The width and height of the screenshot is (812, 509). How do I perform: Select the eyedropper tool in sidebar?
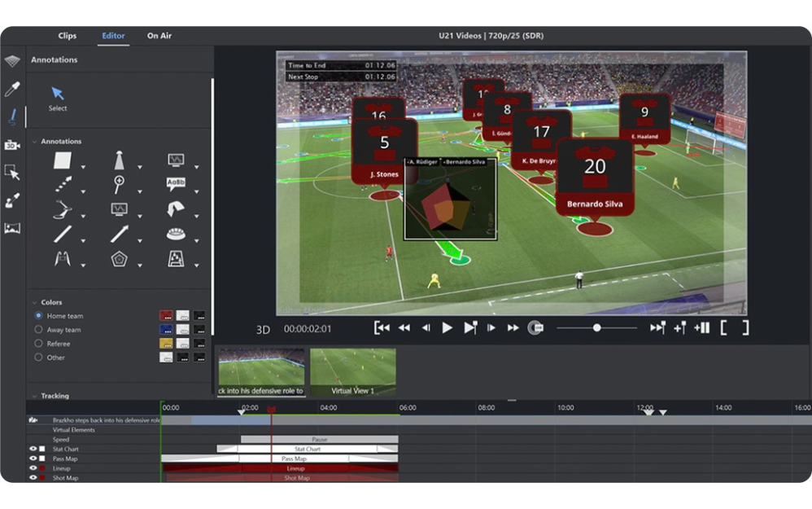click(x=12, y=89)
